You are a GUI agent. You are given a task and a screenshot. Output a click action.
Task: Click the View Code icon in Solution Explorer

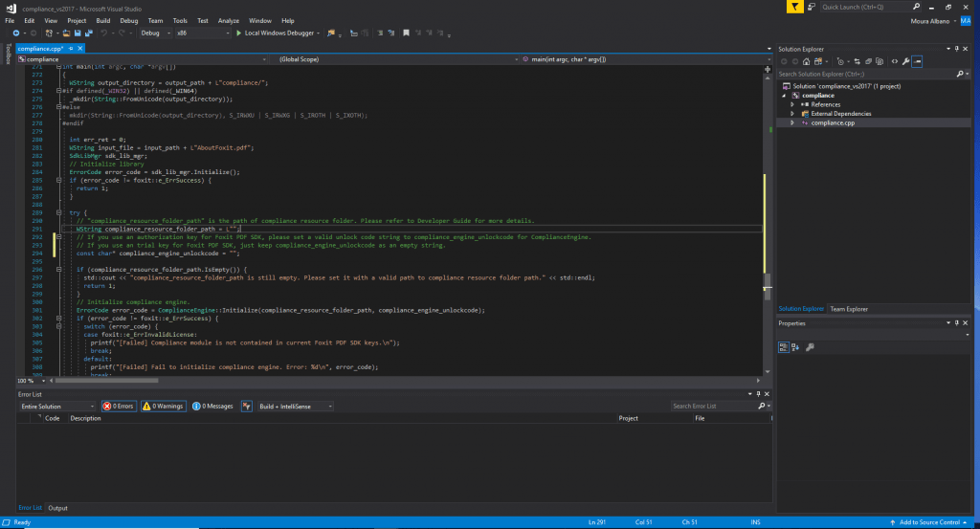point(895,61)
